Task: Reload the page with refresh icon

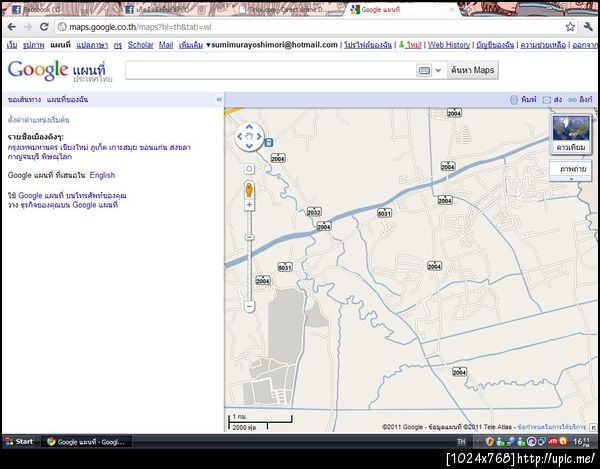Action: pos(44,27)
